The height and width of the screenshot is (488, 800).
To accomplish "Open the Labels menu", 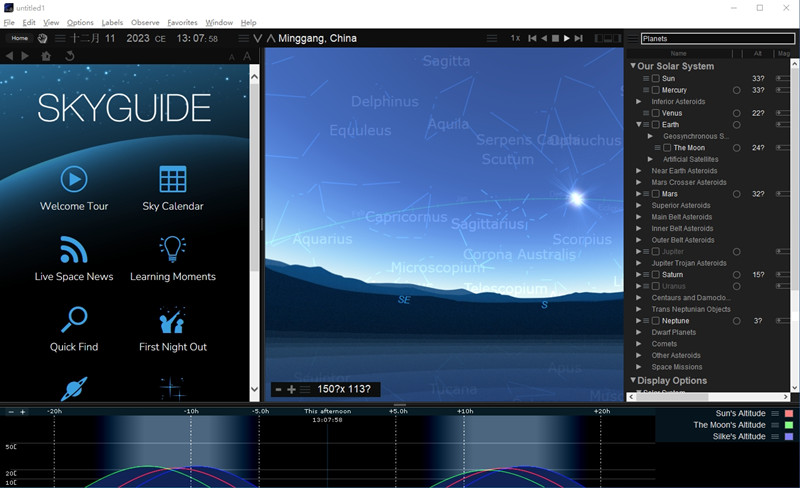I will pos(112,22).
